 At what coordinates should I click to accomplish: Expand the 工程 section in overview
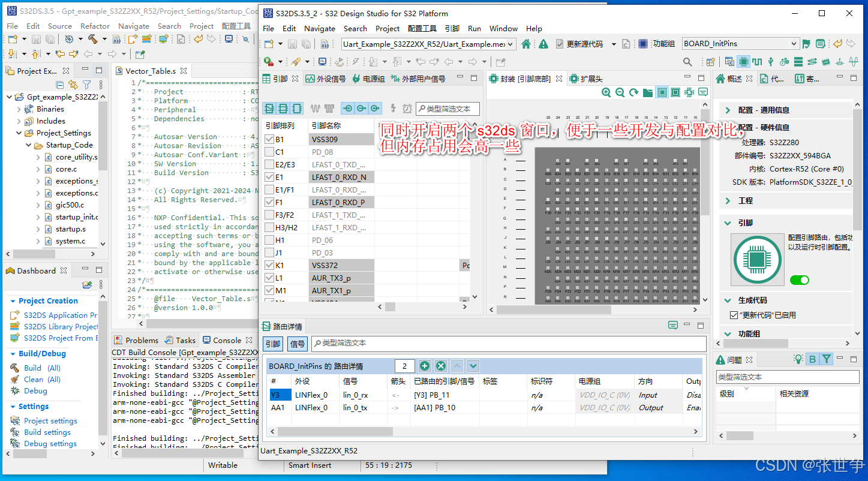click(x=728, y=201)
